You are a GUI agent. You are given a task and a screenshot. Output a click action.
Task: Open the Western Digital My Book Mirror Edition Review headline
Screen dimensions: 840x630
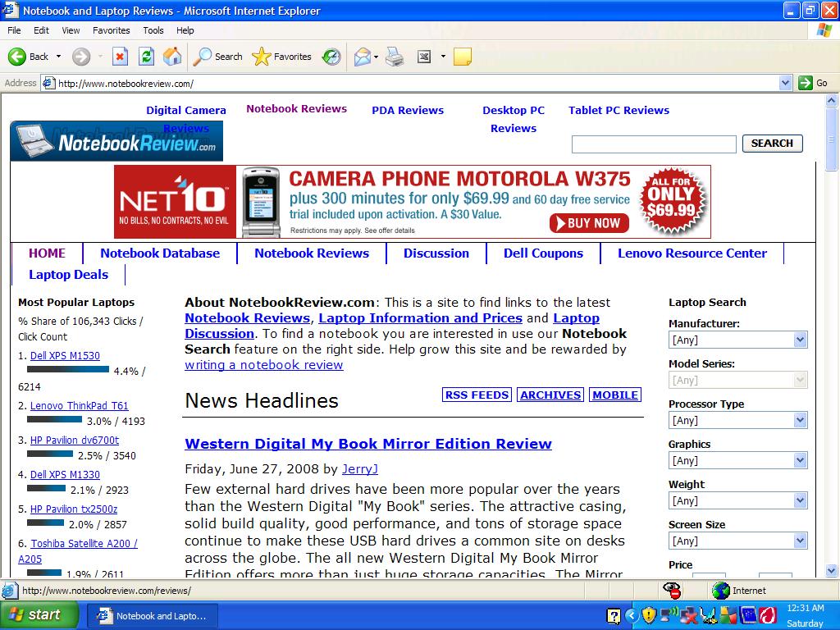pos(368,444)
